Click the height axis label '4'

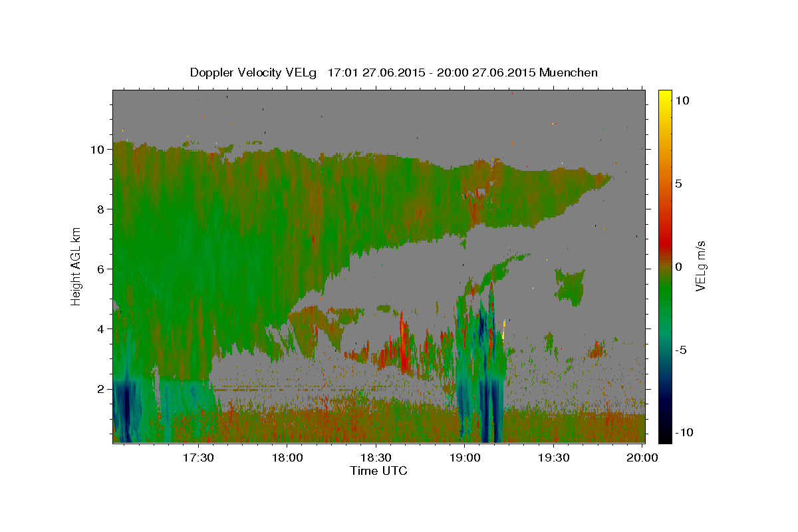click(x=101, y=329)
